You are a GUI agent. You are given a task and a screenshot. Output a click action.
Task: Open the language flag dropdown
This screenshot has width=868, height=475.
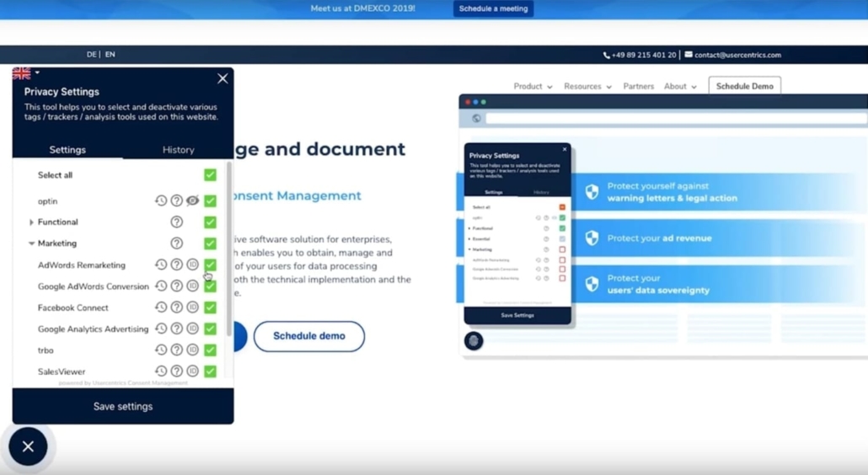25,73
